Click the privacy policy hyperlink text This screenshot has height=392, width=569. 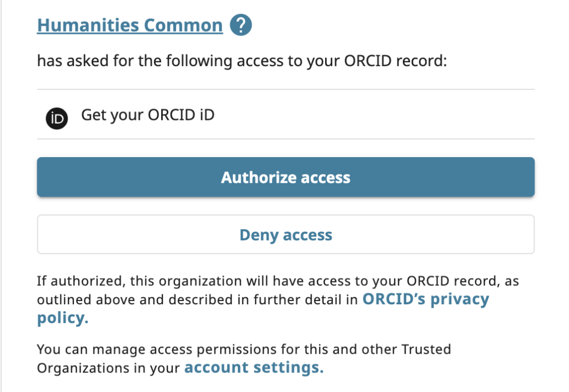[x=425, y=299]
